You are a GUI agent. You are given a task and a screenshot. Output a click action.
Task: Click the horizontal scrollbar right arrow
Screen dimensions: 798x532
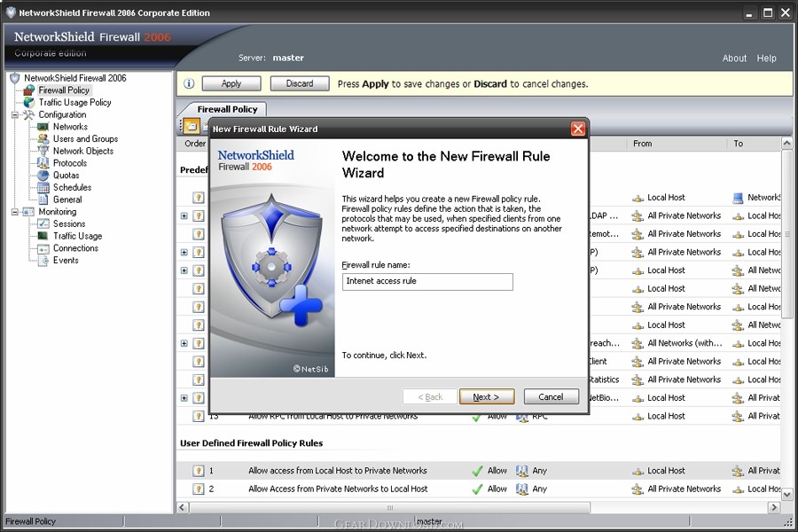[x=774, y=507]
